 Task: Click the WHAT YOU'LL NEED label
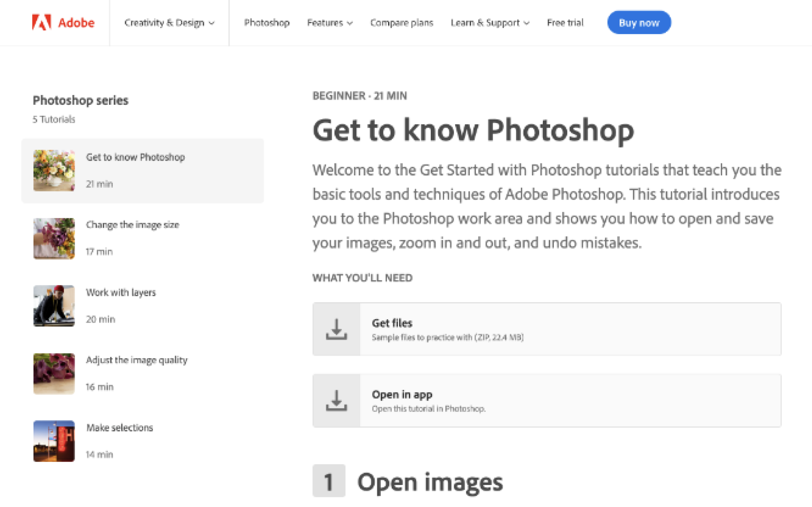362,278
